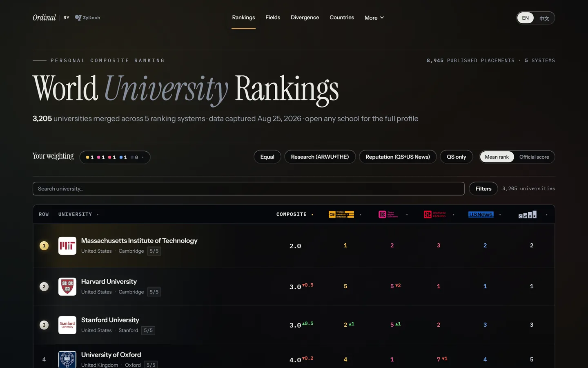Click the Ordinal logo
The height and width of the screenshot is (368, 588).
(x=44, y=18)
